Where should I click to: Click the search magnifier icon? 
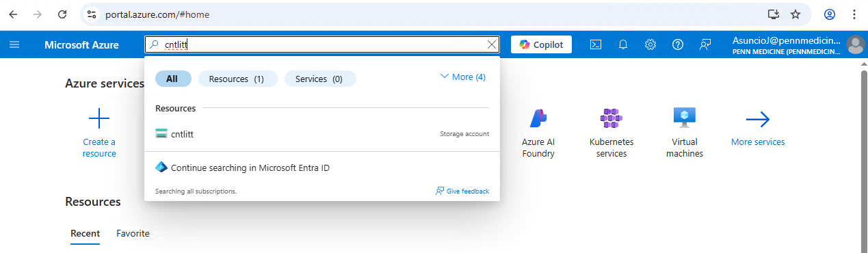point(155,44)
